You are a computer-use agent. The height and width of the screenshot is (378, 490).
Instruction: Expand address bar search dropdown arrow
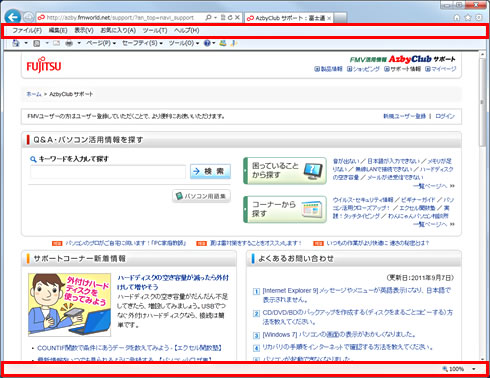215,17
